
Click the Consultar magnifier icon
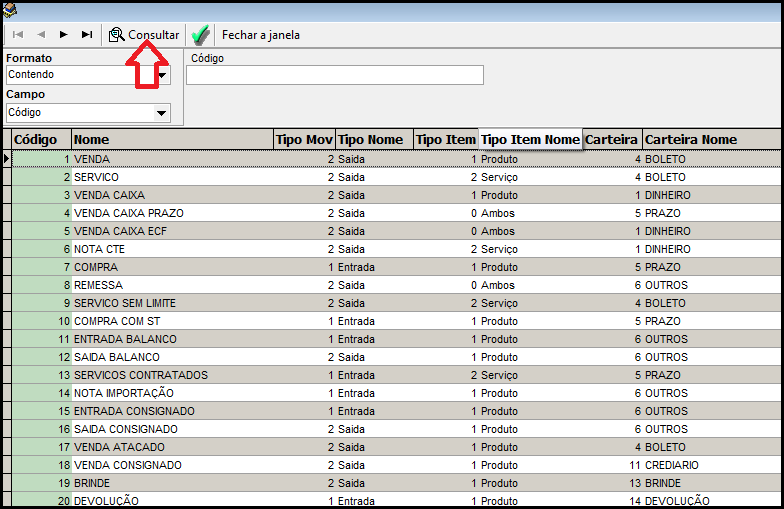[116, 35]
